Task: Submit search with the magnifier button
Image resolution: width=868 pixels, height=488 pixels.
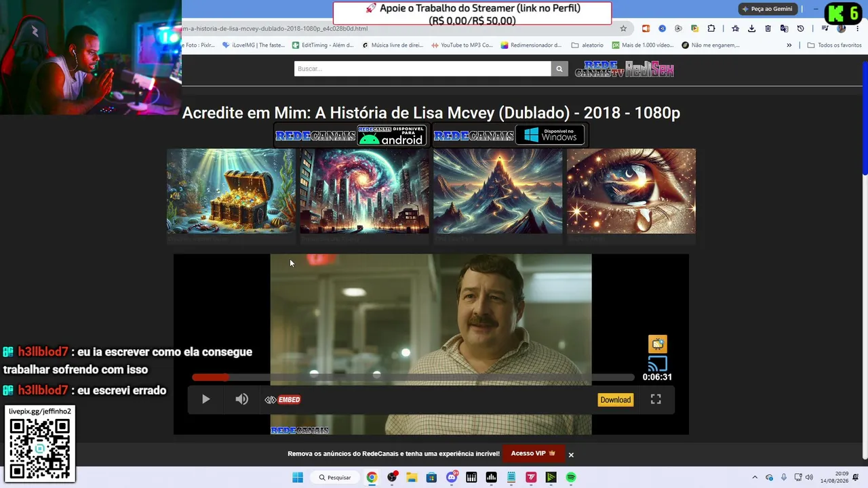Action: point(559,68)
